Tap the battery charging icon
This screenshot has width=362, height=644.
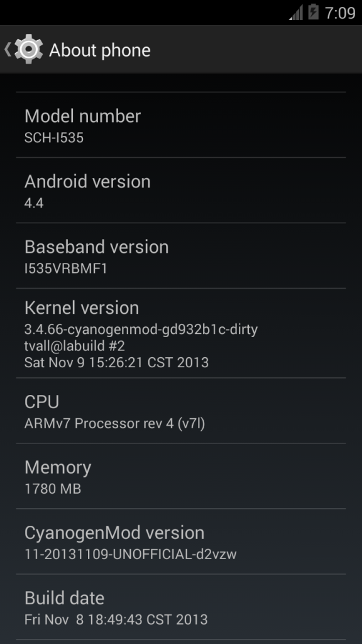coord(313,12)
